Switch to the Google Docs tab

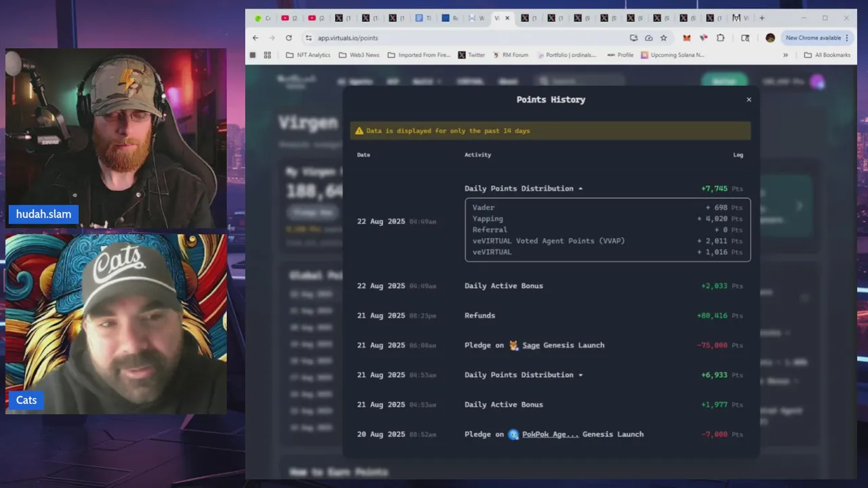point(423,18)
